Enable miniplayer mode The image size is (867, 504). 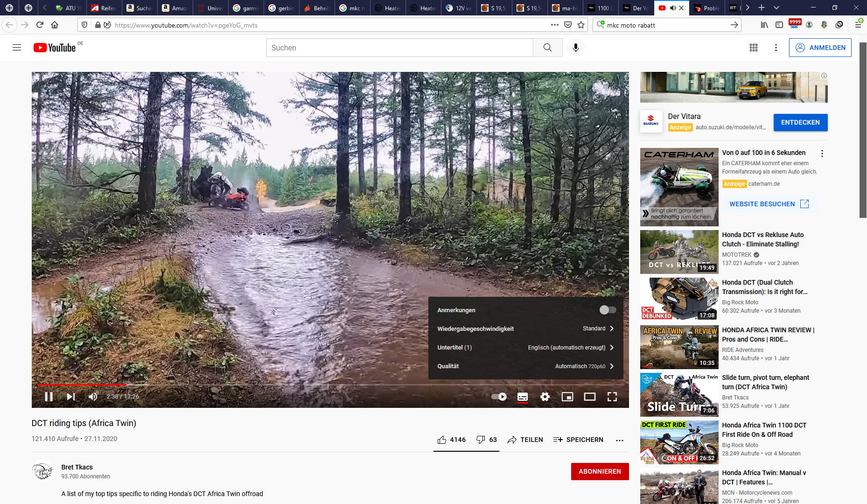pyautogui.click(x=567, y=397)
